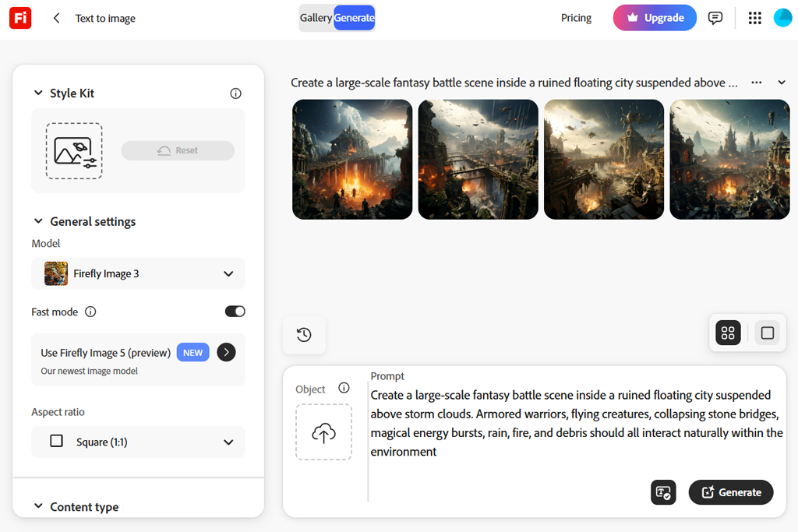Click the prompt text check icon button
The image size is (798, 532).
click(663, 492)
